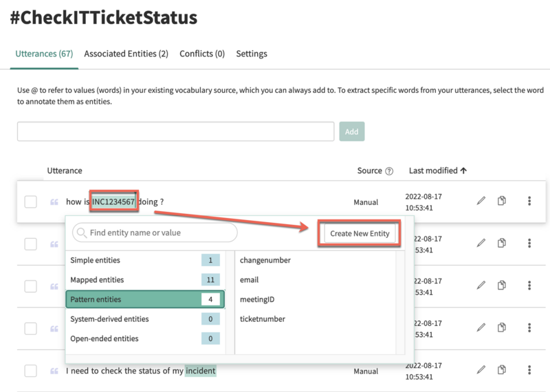
Task: Click the copy icon on second utterance row
Action: pos(502,243)
